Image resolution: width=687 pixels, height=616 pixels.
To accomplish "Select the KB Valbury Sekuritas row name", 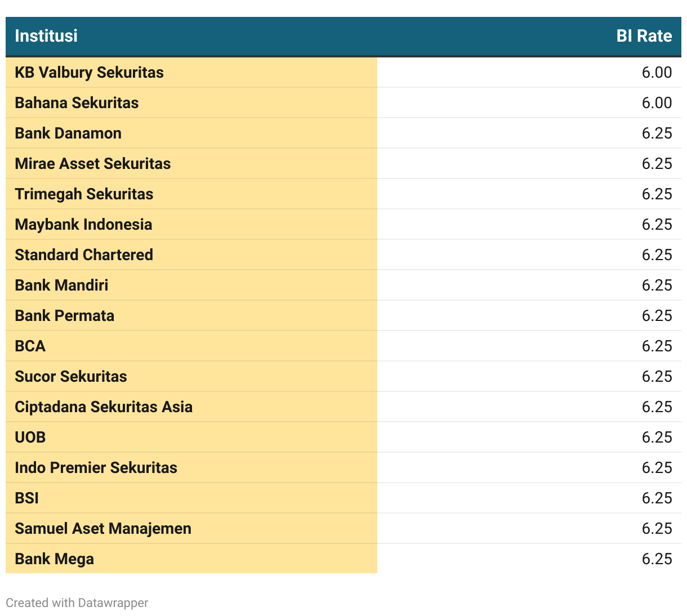I will (x=89, y=73).
